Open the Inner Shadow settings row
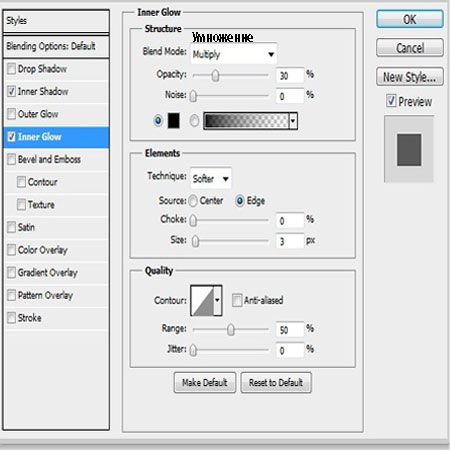 pyautogui.click(x=56, y=92)
